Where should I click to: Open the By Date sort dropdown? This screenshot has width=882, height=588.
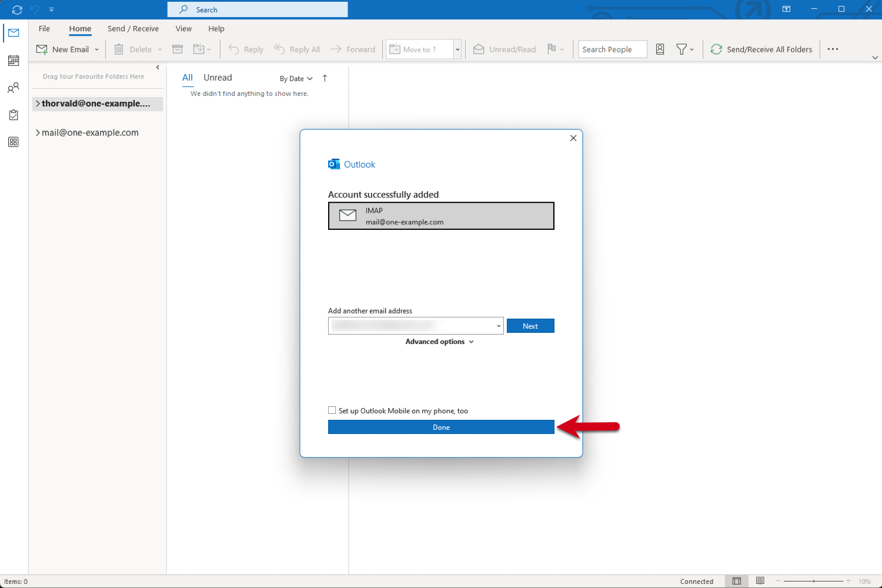pos(296,78)
